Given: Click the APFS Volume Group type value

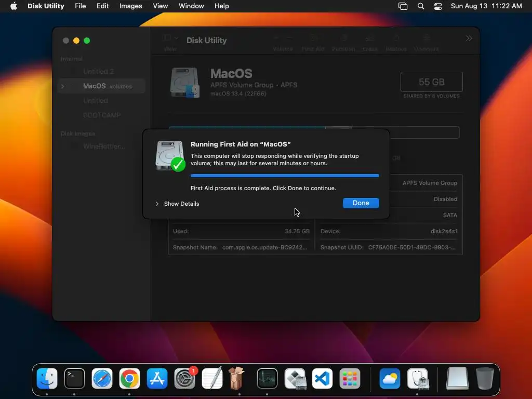Looking at the screenshot, I should [x=430, y=183].
